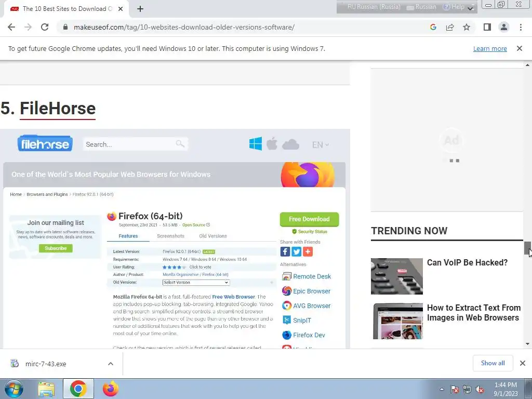Click the orange plus share icon
This screenshot has width=532, height=399.
pyautogui.click(x=308, y=251)
